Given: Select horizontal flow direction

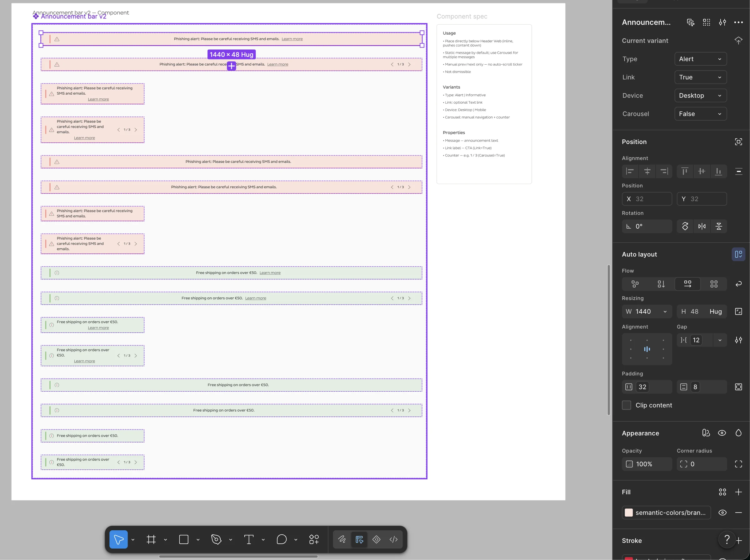Looking at the screenshot, I should [x=687, y=284].
